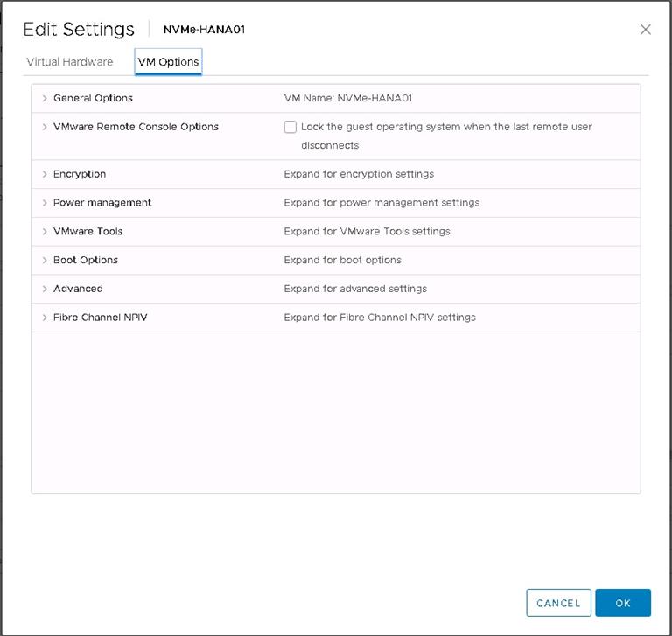Screen dimensions: 672x636
Task: Click the Encryption row label
Action: point(80,174)
